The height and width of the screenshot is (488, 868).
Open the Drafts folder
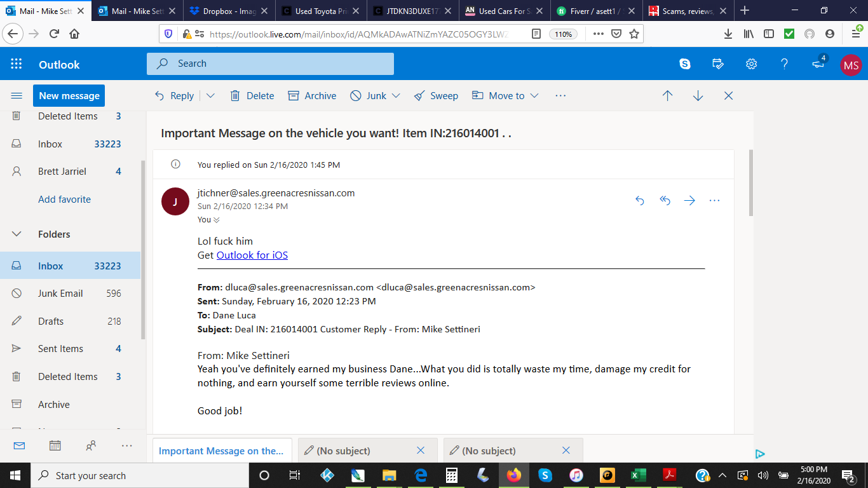click(70, 322)
